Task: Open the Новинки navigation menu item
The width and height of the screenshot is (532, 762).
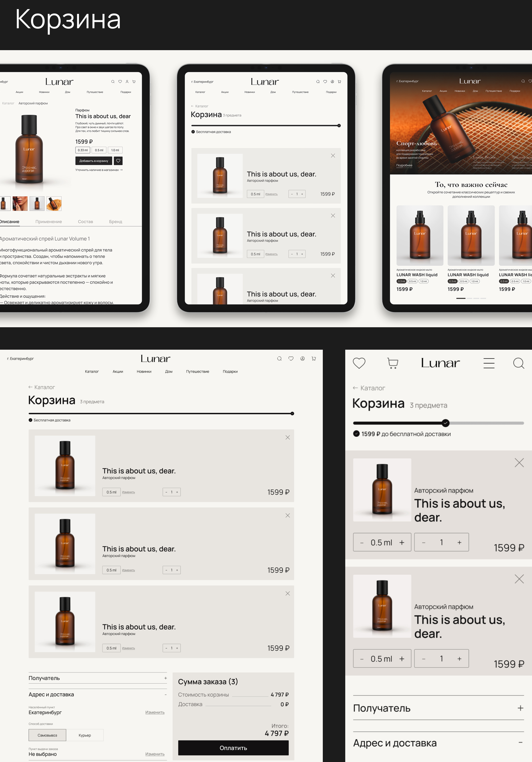Action: 144,371
